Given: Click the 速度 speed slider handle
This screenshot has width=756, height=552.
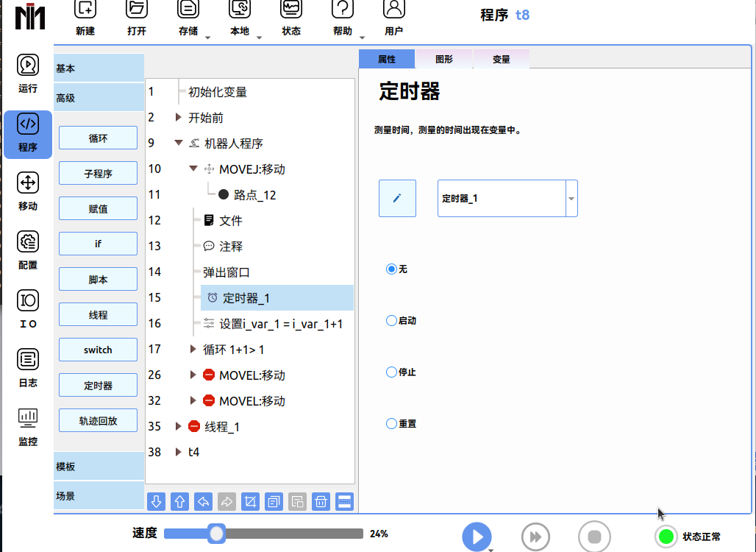Looking at the screenshot, I should (x=216, y=534).
